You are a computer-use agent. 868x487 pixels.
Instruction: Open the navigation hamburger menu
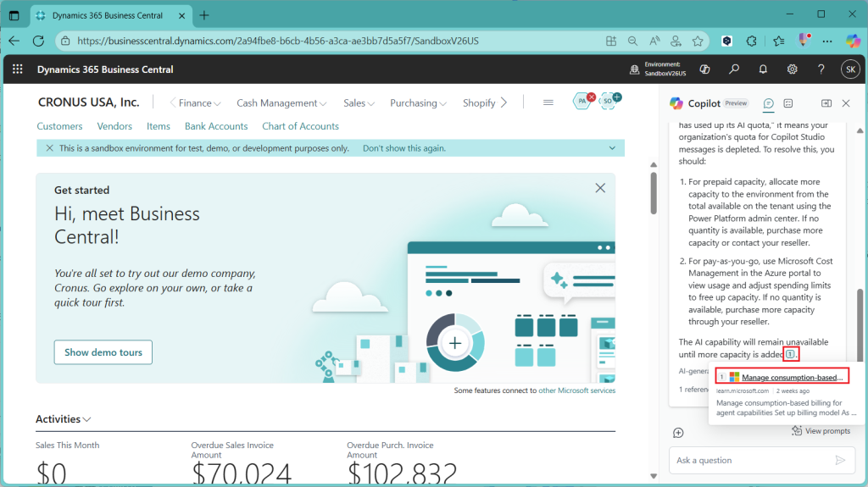pos(548,102)
